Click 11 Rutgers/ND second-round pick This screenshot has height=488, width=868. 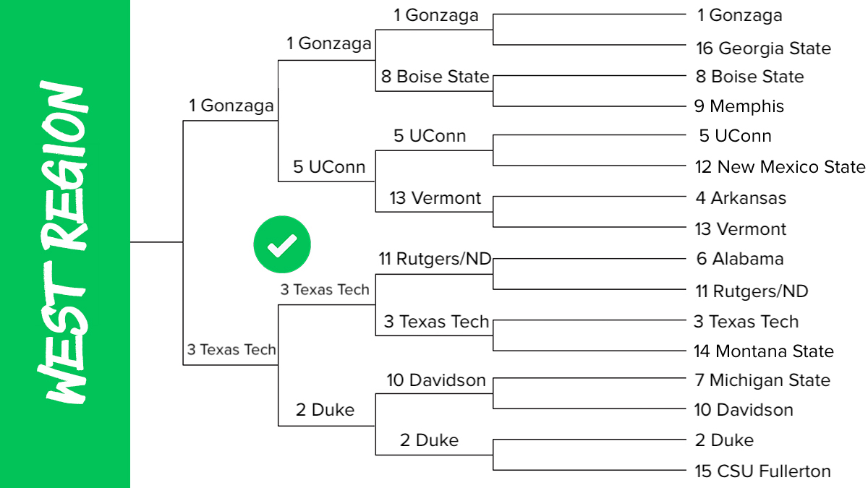click(x=435, y=259)
